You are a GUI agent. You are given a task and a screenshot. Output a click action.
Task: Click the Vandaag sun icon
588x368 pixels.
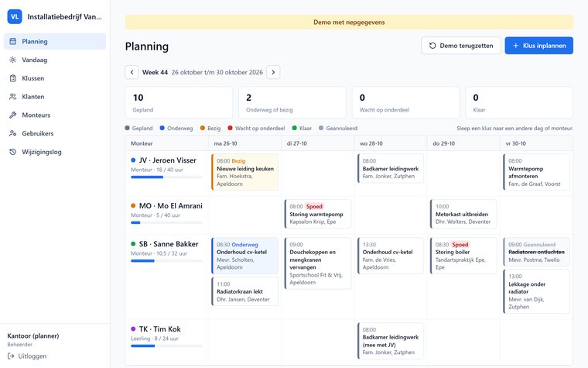click(x=12, y=60)
